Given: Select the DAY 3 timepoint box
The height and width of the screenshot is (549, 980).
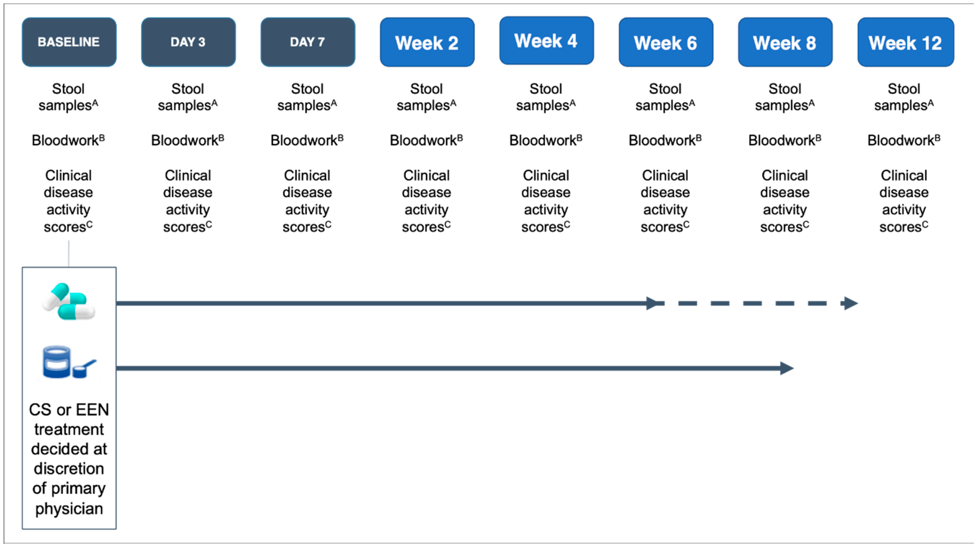Looking at the screenshot, I should (188, 42).
